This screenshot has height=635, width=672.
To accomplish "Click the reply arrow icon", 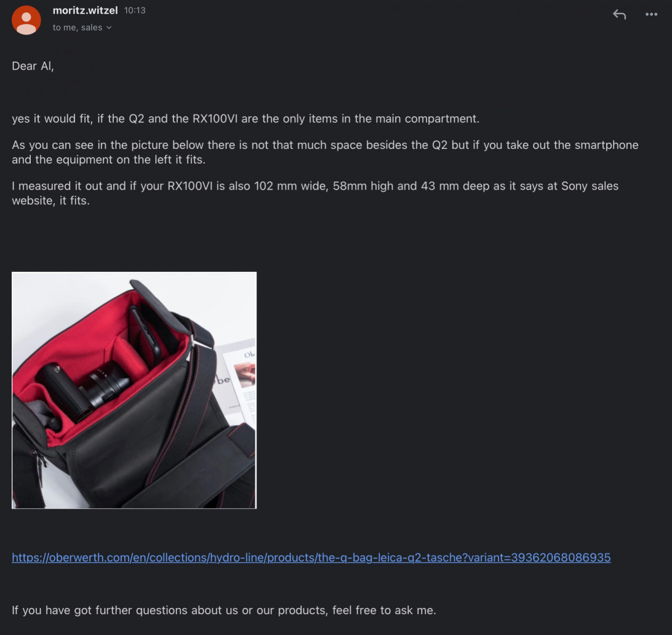I will tap(619, 15).
